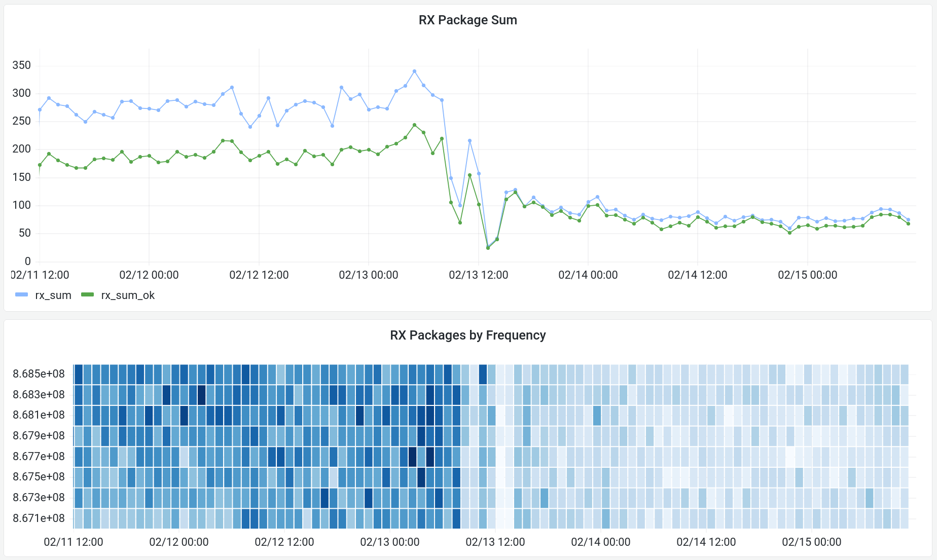Image resolution: width=937 pixels, height=560 pixels.
Task: Click the 8.677e+08 frequency row label
Action: tap(39, 456)
